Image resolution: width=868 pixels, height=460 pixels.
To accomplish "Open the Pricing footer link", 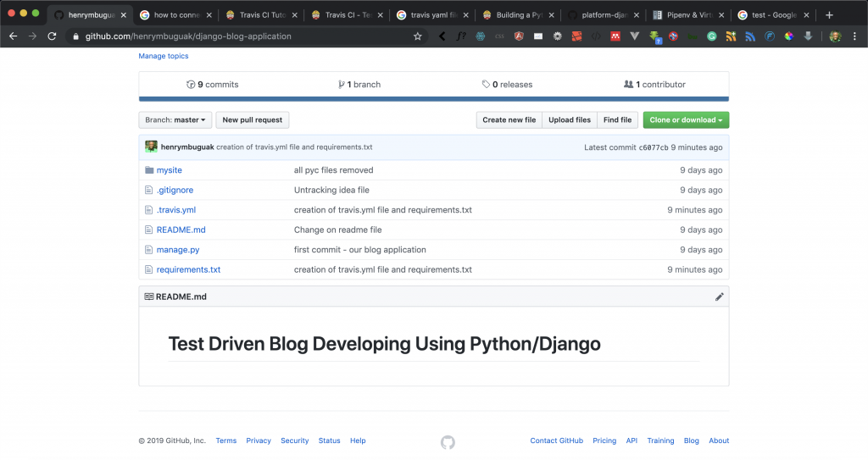I will pos(604,441).
